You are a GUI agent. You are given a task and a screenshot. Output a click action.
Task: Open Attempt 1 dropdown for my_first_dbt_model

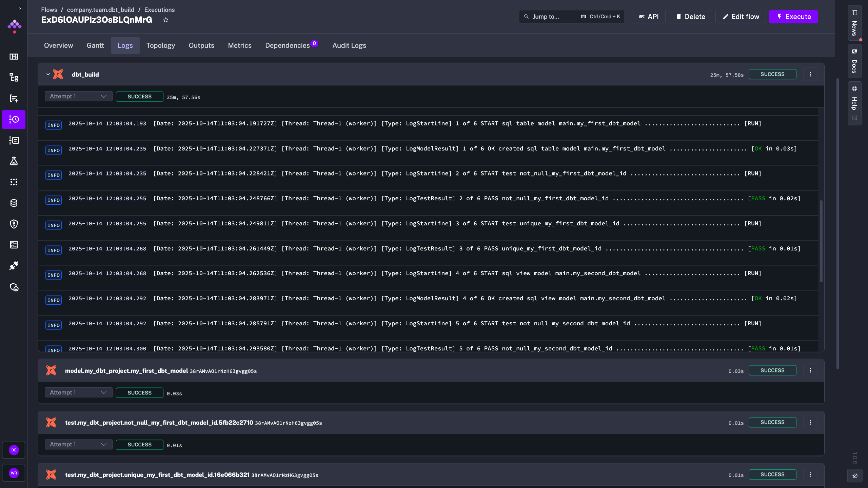coord(78,392)
